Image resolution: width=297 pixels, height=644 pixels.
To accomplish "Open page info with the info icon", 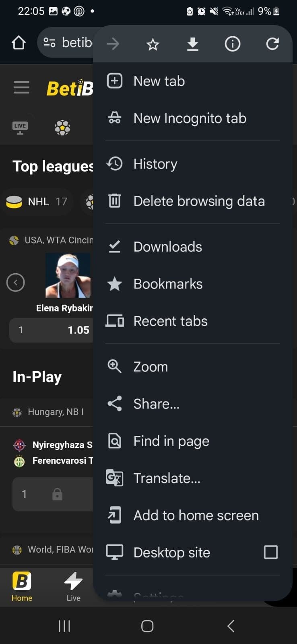I will coord(232,44).
